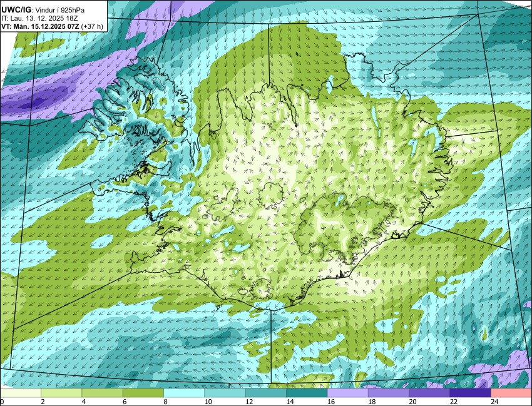
Task: Click the legend value '4'
Action: (83, 402)
